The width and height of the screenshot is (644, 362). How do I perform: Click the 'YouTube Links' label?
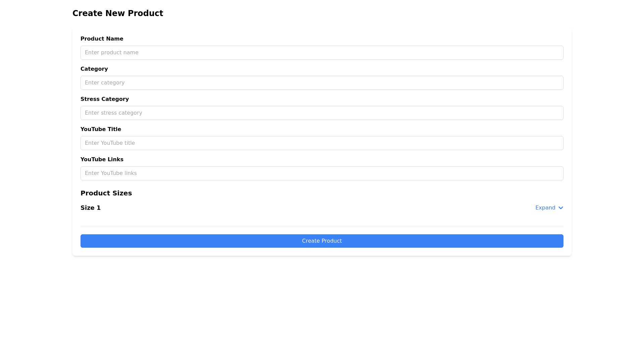pos(102,160)
